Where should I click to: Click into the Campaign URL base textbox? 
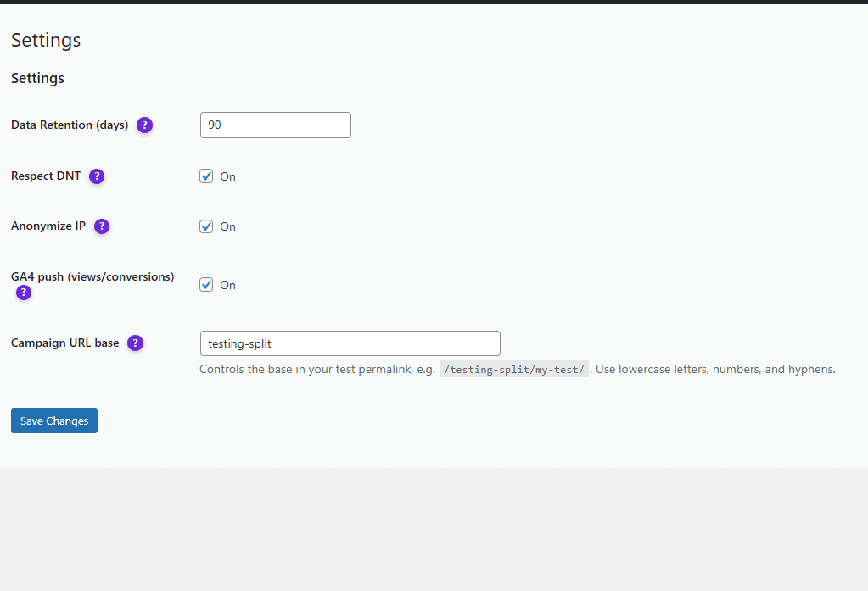pyautogui.click(x=350, y=343)
